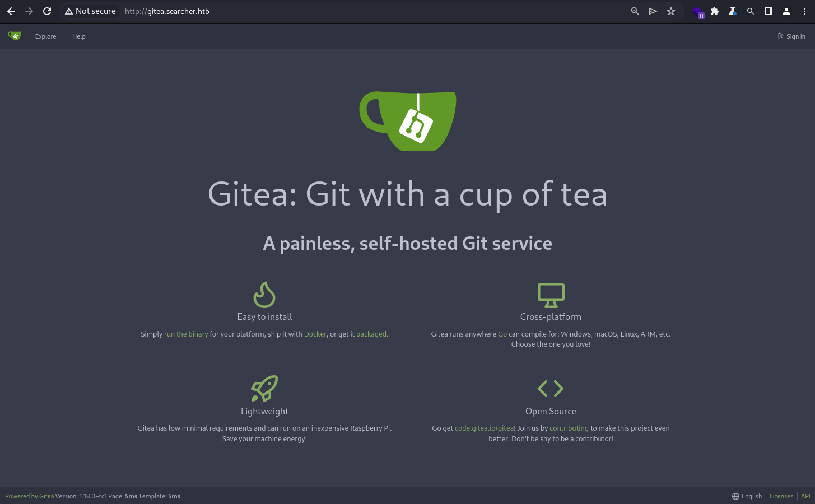Click the rocket icon above Lightweight
This screenshot has height=504, width=815.
(264, 389)
